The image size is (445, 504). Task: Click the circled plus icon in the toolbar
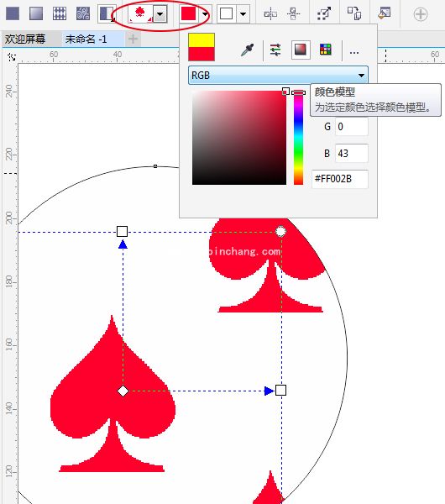tap(421, 14)
